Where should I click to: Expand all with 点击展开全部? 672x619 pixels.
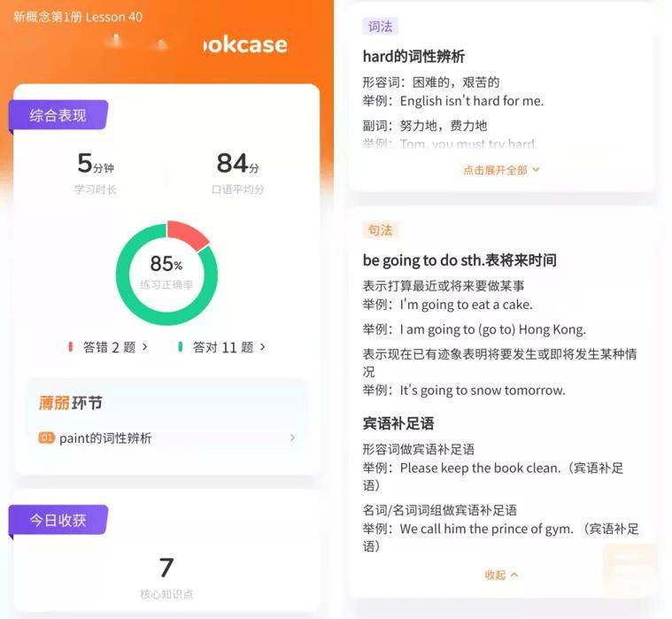(501, 170)
